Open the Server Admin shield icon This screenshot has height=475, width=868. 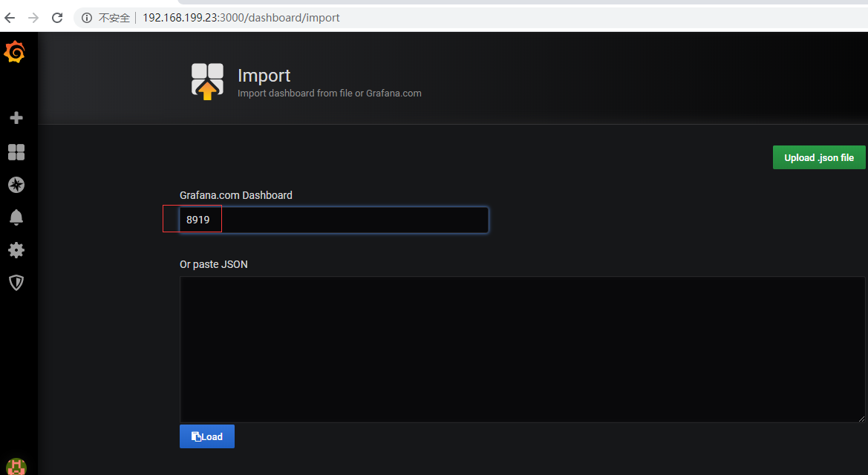[x=16, y=283]
